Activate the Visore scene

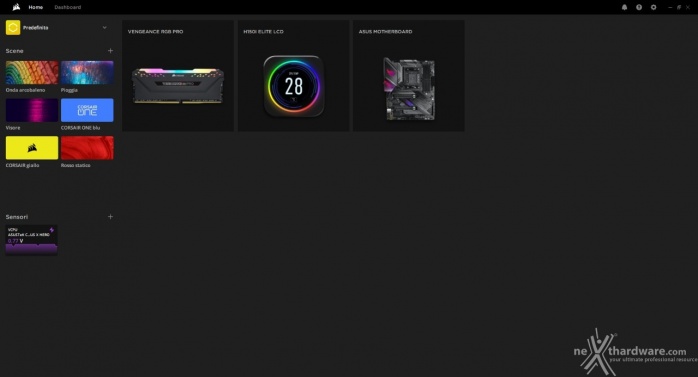[32, 110]
